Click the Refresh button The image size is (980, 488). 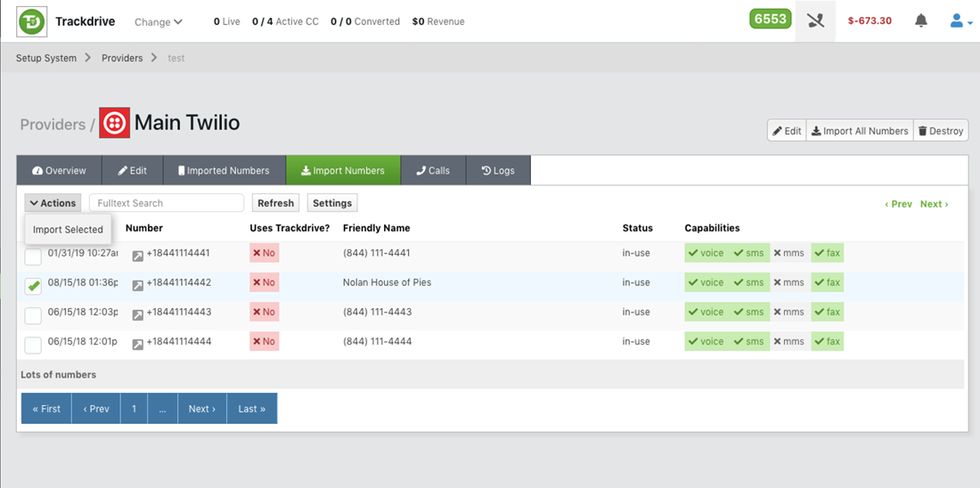(275, 203)
